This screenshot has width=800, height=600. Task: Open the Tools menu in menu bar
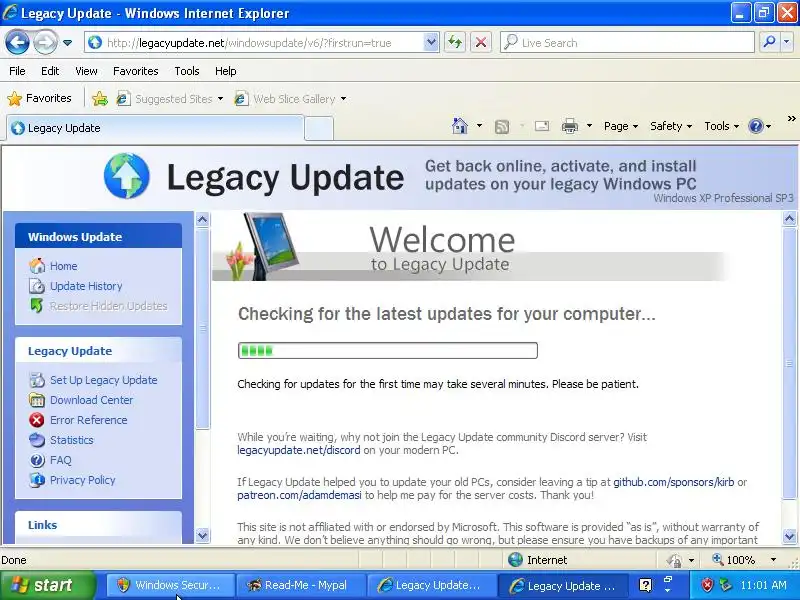coord(187,71)
